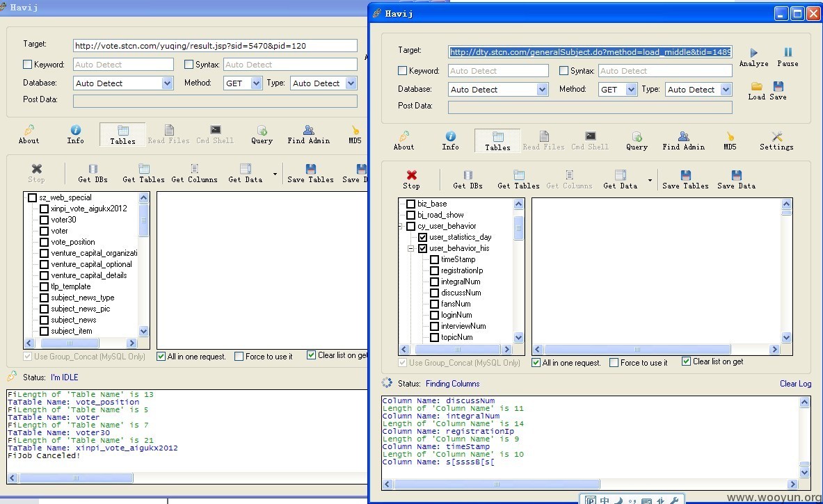Click Get Tables in left Havij window
The image size is (823, 504).
[x=143, y=173]
